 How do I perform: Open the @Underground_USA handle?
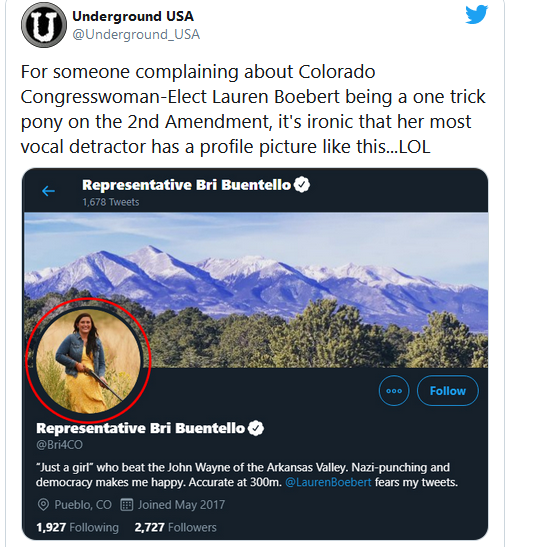[x=136, y=35]
